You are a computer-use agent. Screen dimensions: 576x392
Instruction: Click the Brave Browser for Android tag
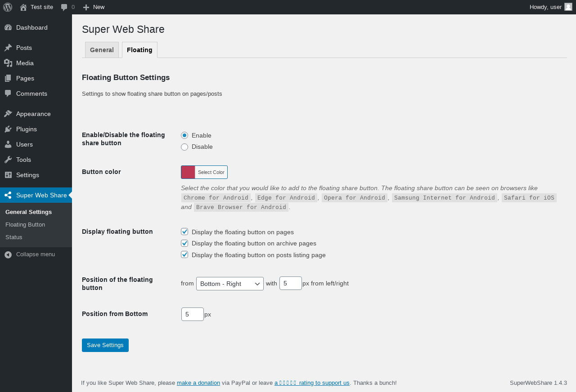(x=241, y=207)
